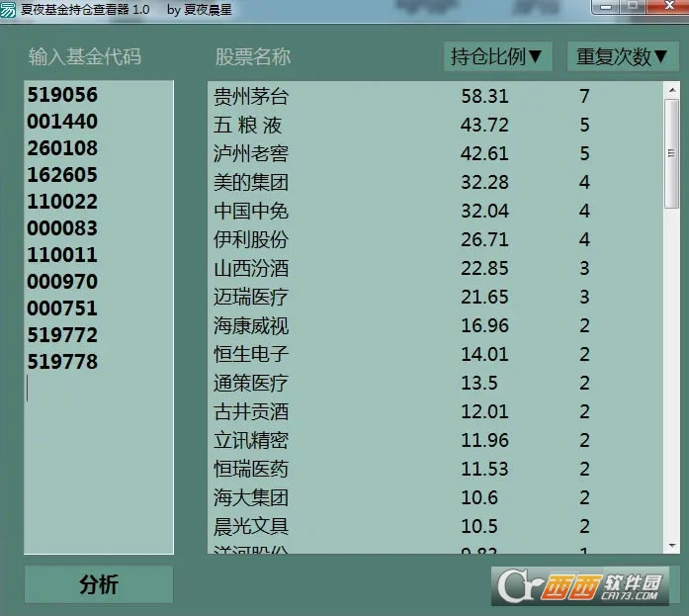Select the 中国中免 row

[x=435, y=211]
